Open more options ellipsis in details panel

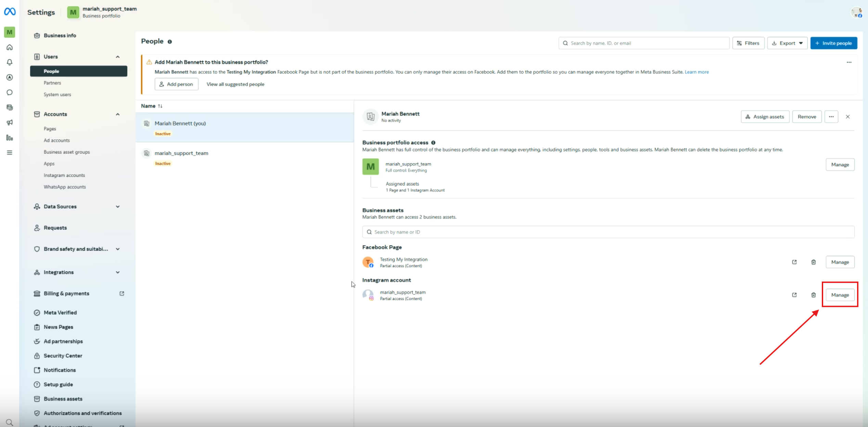[831, 117]
